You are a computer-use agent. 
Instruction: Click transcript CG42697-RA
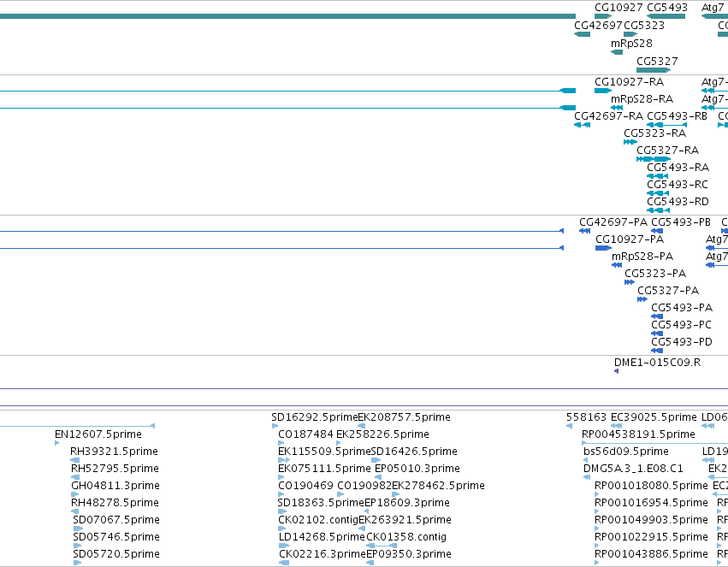[583, 125]
